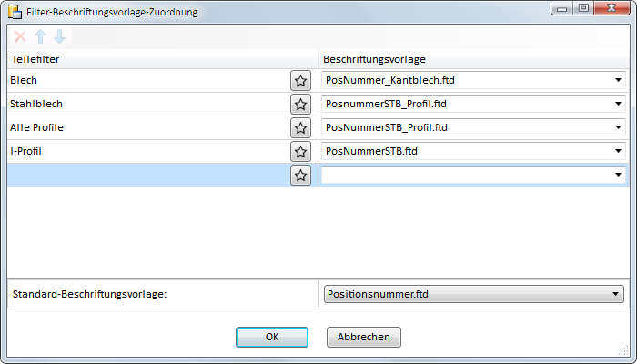Screen dimensions: 637x364
Task: Click the move down arrow icon
Action: tap(60, 36)
